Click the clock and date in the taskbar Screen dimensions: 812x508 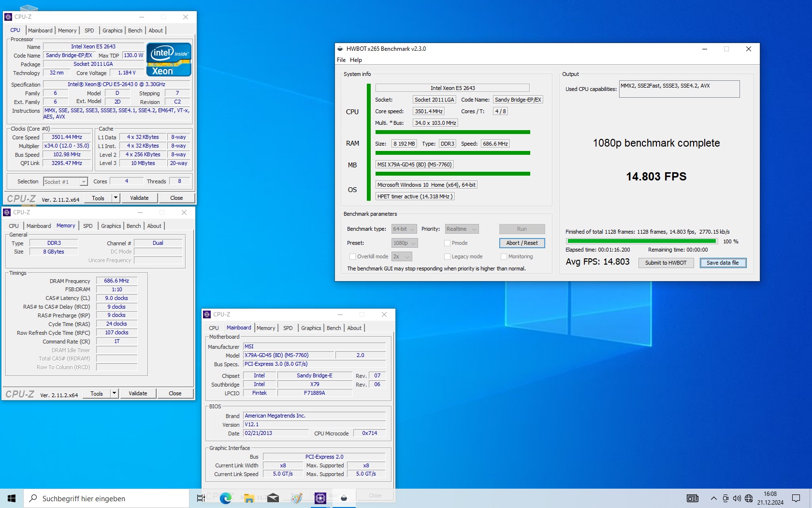[770, 498]
